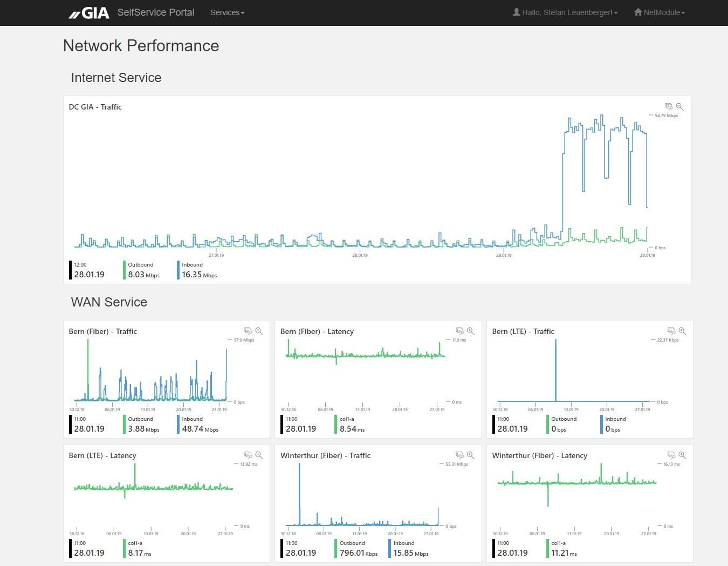Click the Bern (LTE) - Traffic title

[523, 331]
